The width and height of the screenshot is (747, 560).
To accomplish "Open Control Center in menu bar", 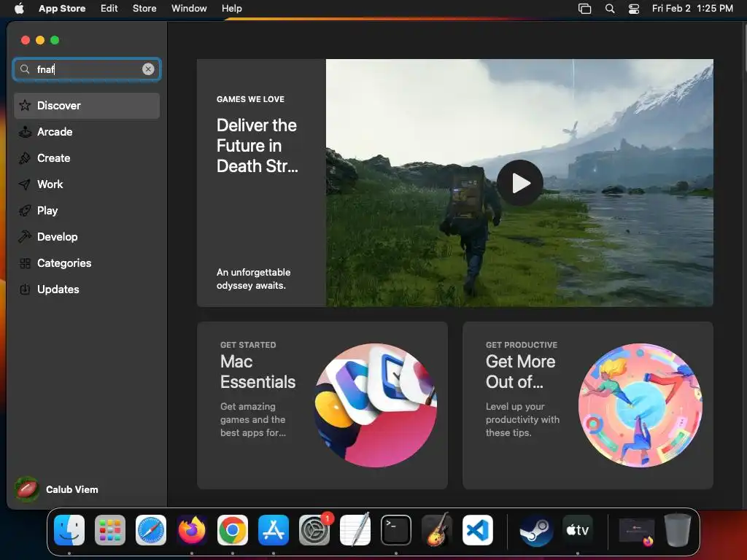I will [634, 9].
